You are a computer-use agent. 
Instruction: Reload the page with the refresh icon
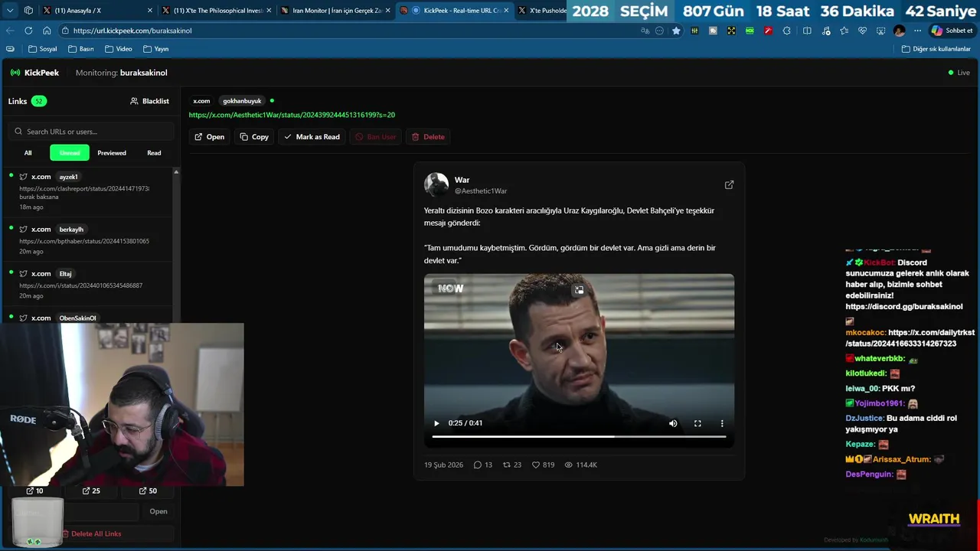pos(28,31)
